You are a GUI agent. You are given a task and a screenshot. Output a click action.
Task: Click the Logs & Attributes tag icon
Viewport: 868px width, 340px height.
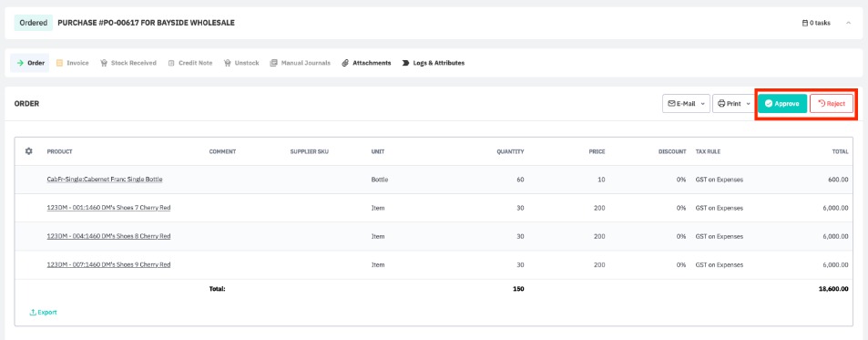pos(406,63)
